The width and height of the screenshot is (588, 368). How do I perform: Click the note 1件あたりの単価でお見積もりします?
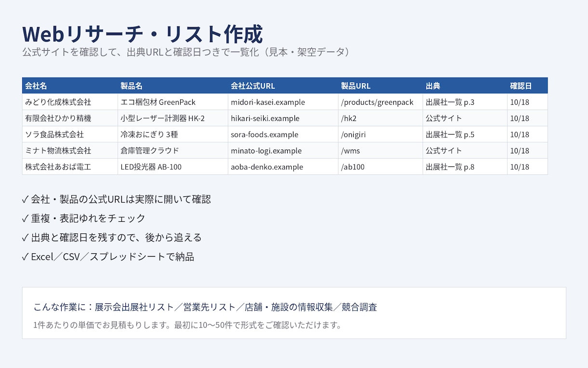click(187, 325)
